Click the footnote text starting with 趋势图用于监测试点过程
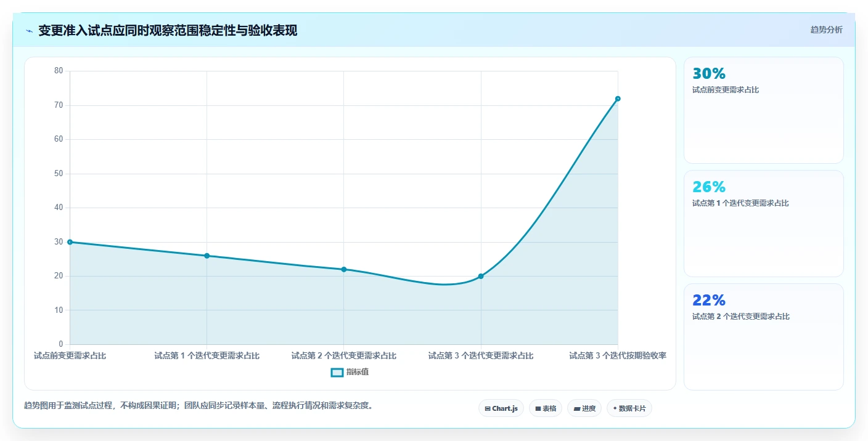The width and height of the screenshot is (868, 441). coord(199,405)
